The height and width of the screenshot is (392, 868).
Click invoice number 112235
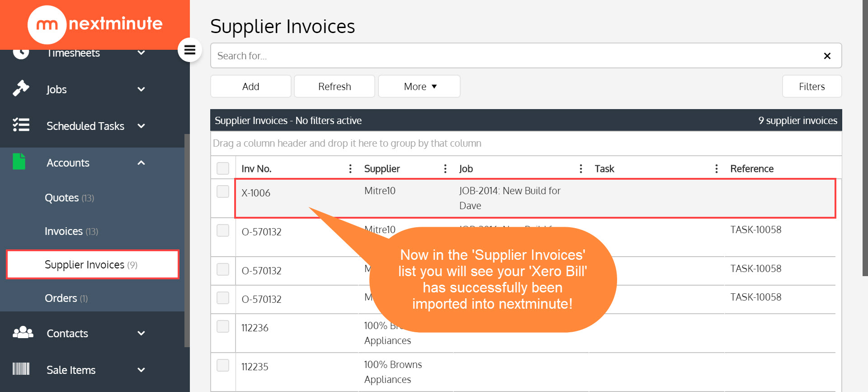tap(255, 367)
